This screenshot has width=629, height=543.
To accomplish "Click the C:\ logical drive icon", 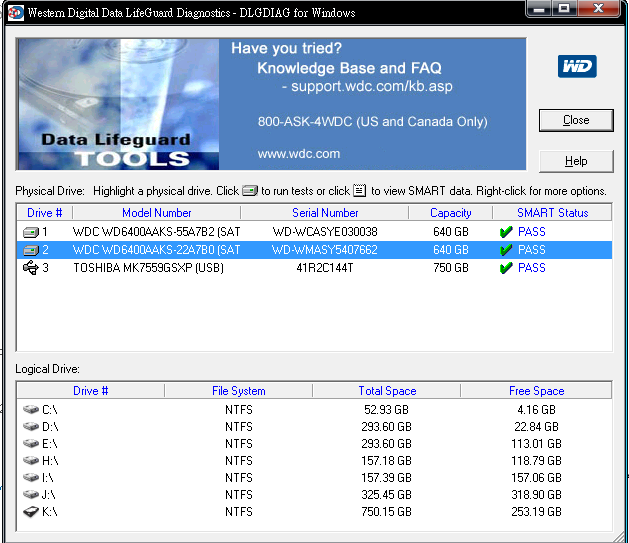I will (x=30, y=409).
